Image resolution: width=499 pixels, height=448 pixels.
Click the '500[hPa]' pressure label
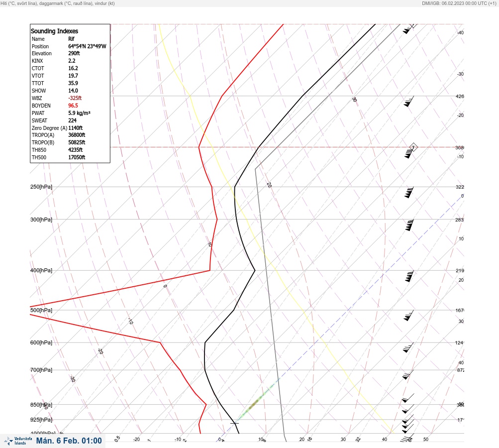click(41, 311)
